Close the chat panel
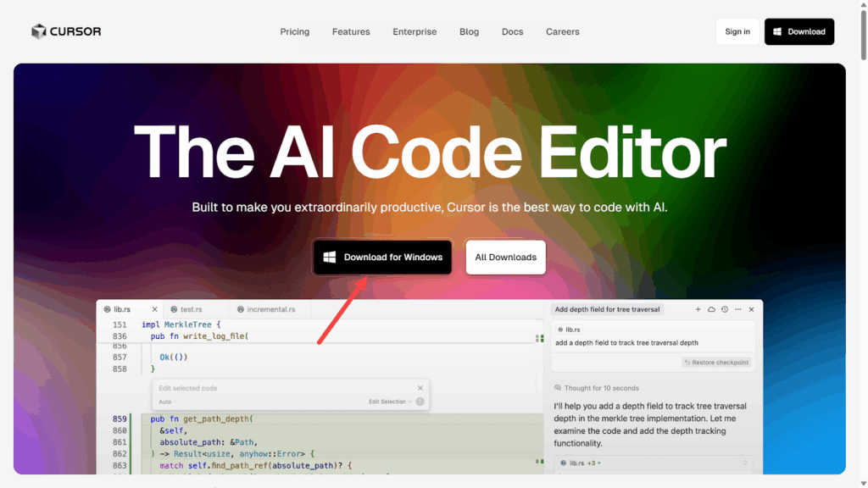Image resolution: width=868 pixels, height=488 pixels. [751, 309]
